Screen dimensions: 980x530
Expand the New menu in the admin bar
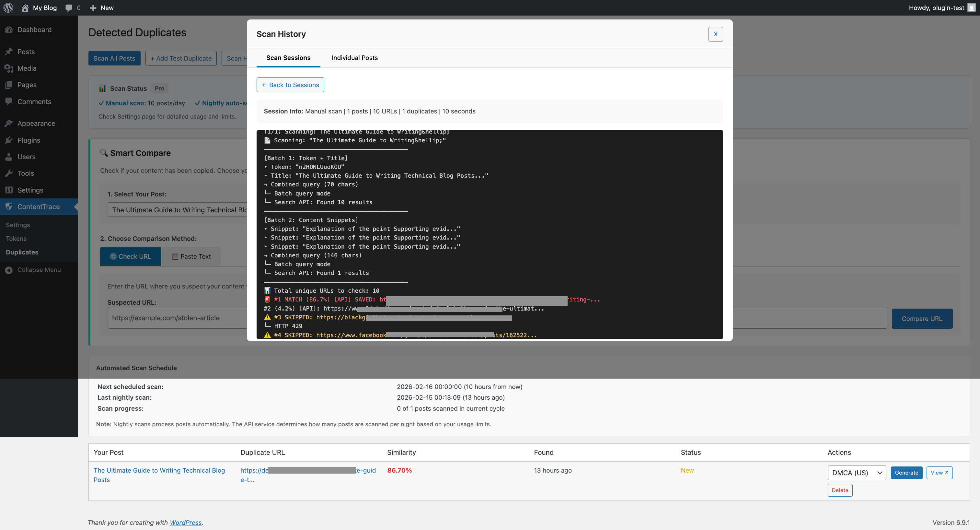tap(101, 7)
